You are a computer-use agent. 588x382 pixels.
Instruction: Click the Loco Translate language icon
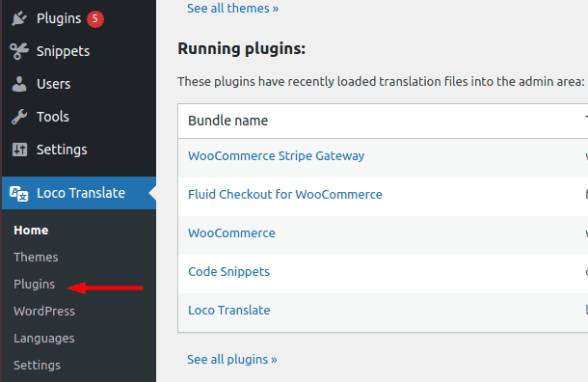(x=18, y=194)
